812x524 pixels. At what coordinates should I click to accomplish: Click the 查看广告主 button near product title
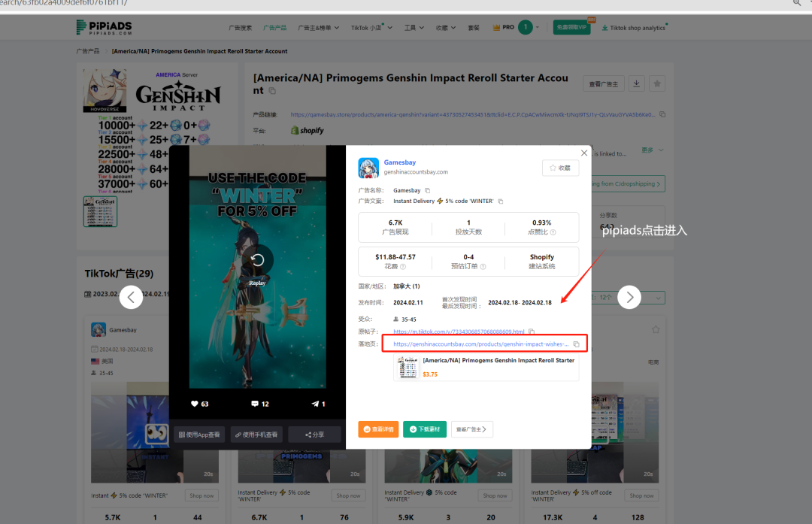[x=603, y=84]
